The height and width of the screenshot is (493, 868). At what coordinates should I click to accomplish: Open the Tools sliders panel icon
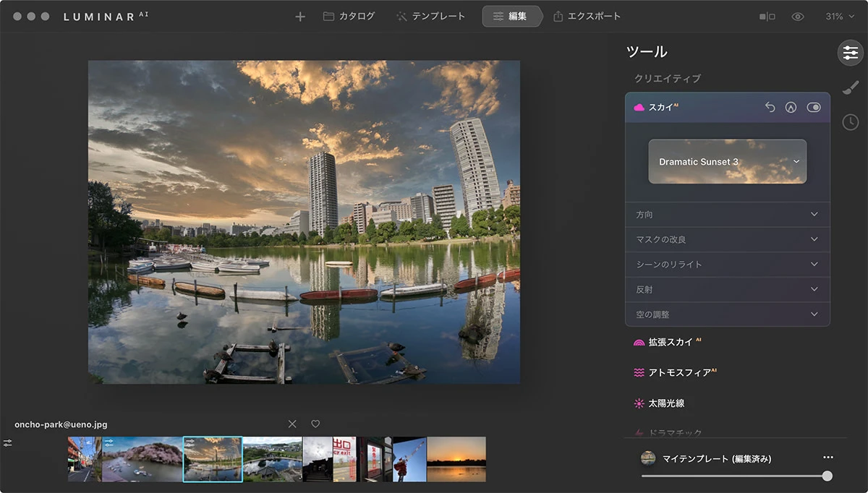(x=850, y=53)
